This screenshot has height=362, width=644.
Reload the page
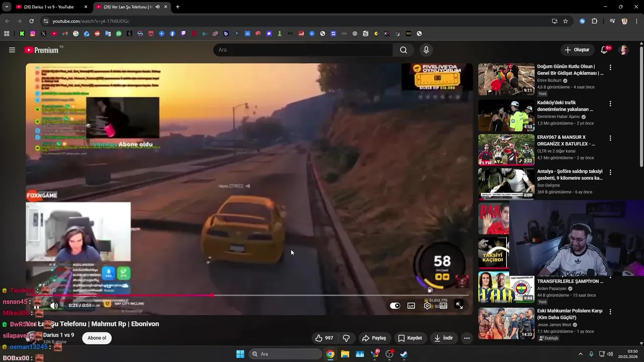coord(31,21)
